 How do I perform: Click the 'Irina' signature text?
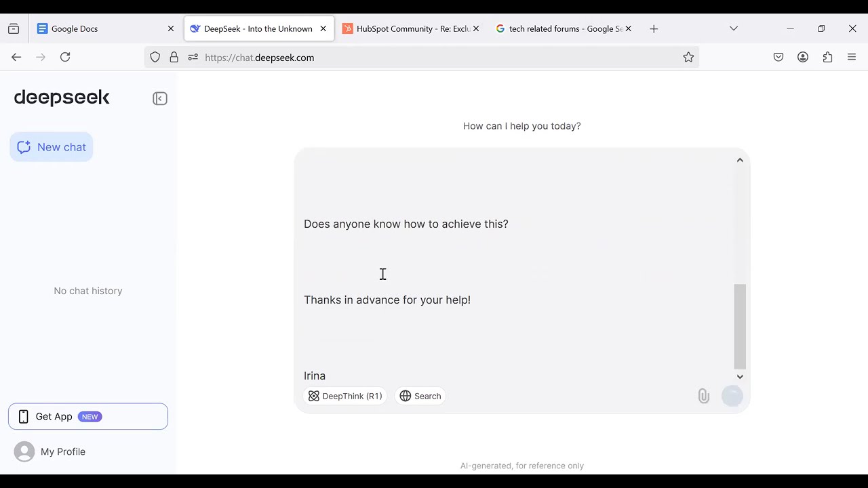pos(315,376)
